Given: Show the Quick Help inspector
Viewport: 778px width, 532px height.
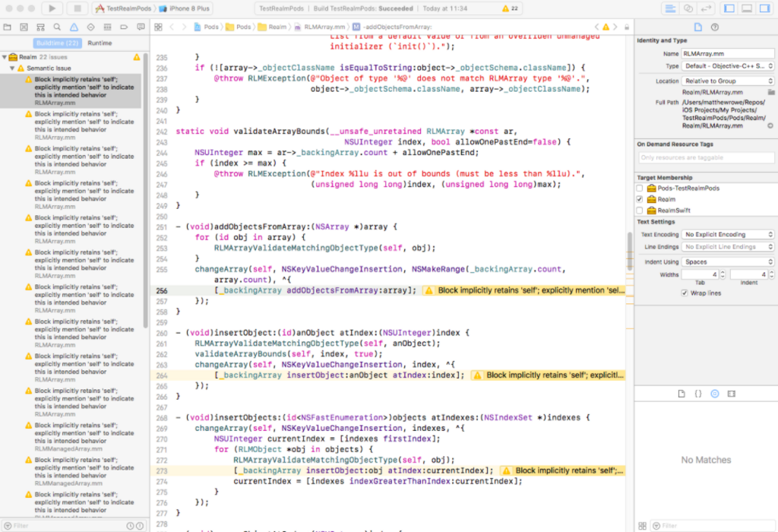Looking at the screenshot, I should 714,27.
